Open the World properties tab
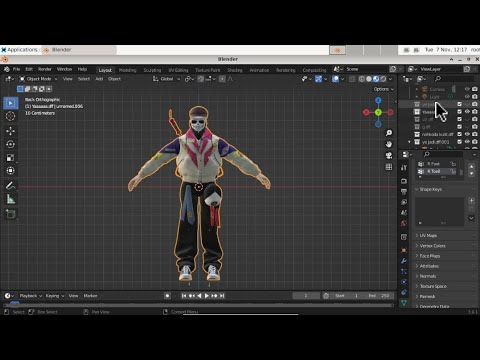 (404, 223)
